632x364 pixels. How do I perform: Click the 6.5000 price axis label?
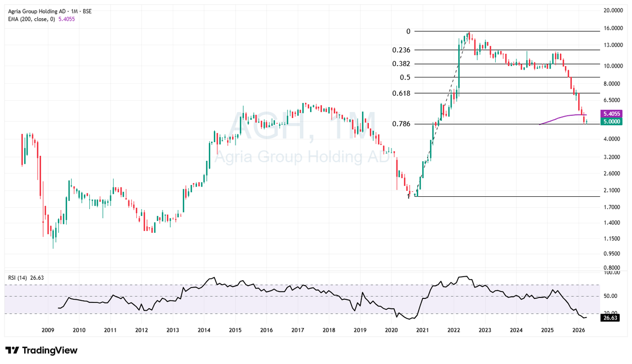click(x=613, y=100)
